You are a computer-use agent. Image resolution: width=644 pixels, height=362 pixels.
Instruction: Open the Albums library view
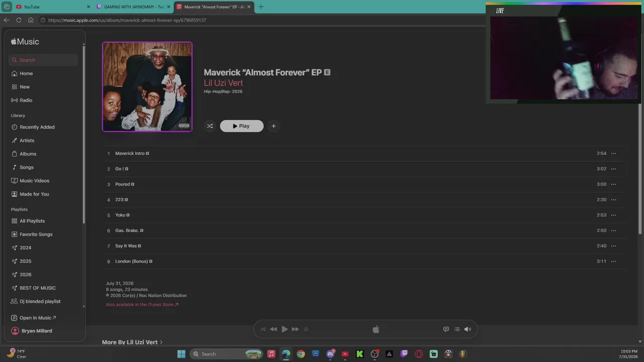[x=28, y=154]
